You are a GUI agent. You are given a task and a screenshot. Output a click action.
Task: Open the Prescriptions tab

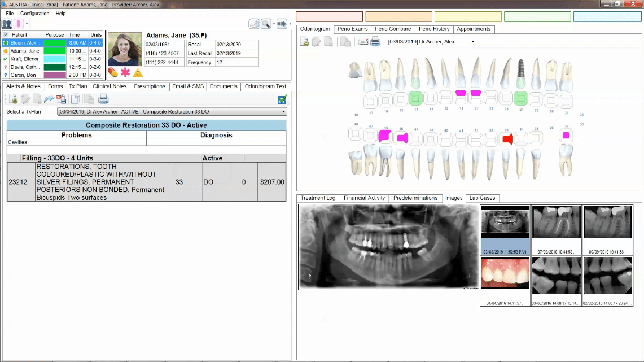pyautogui.click(x=150, y=86)
